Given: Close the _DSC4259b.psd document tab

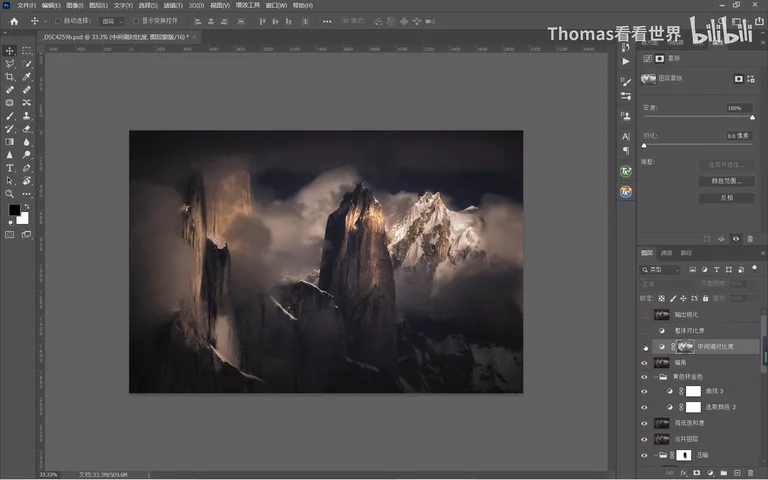Looking at the screenshot, I should 194,37.
